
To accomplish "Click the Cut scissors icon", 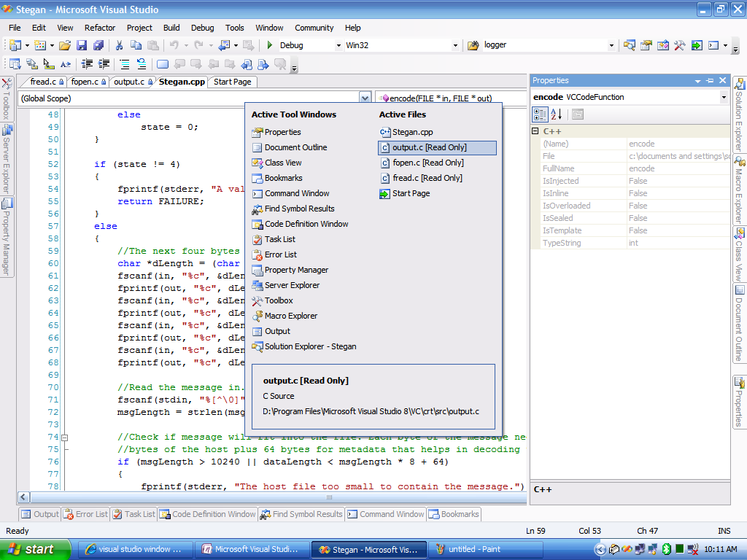I will 119,45.
